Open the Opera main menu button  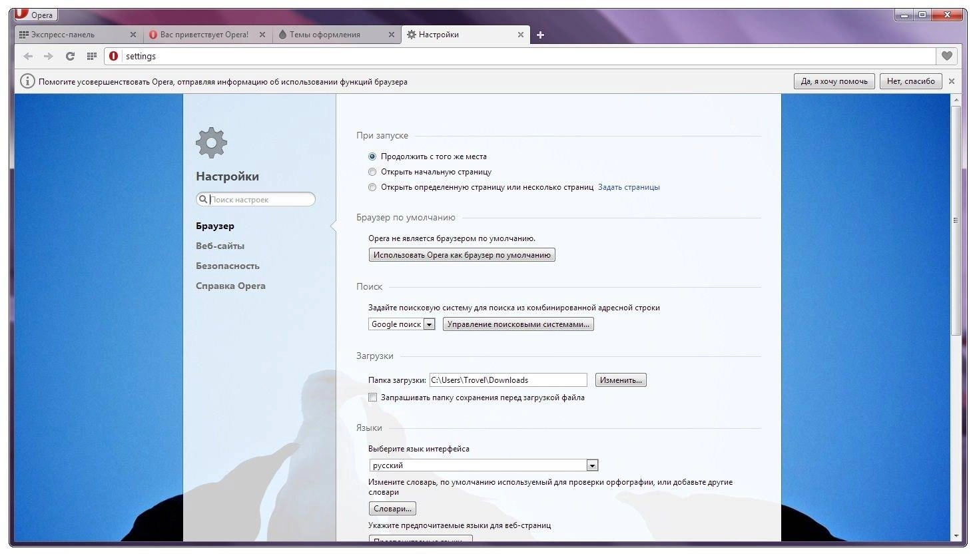pyautogui.click(x=35, y=15)
